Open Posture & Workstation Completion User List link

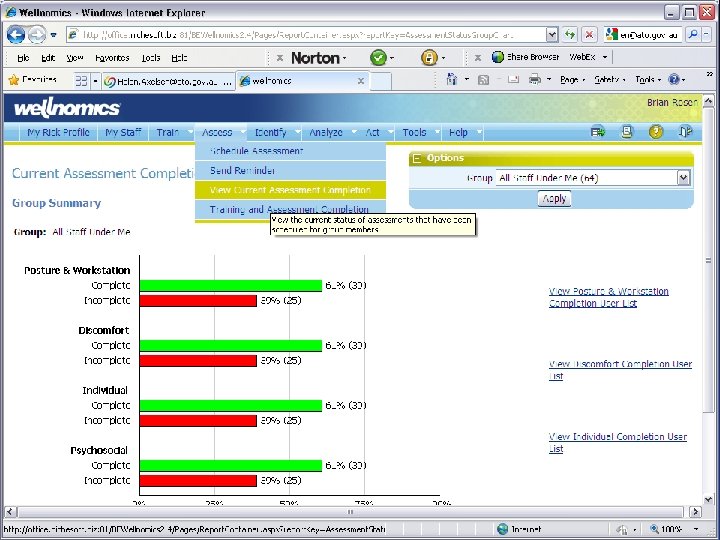608,297
